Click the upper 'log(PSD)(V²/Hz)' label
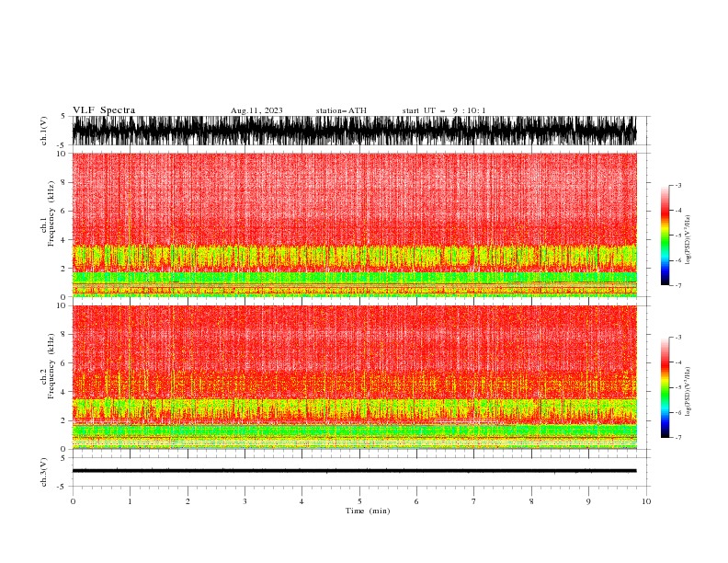Screen dimensions: 728x563 click(688, 240)
